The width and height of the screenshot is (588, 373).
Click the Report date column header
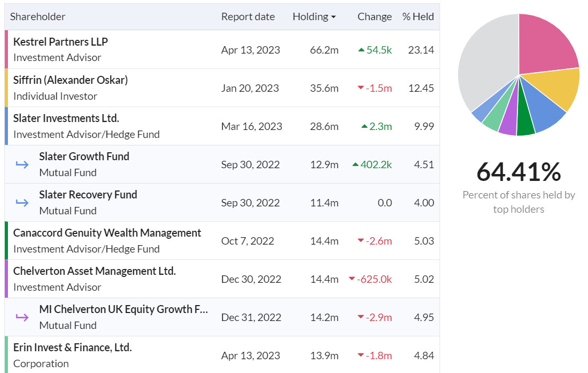(x=248, y=16)
